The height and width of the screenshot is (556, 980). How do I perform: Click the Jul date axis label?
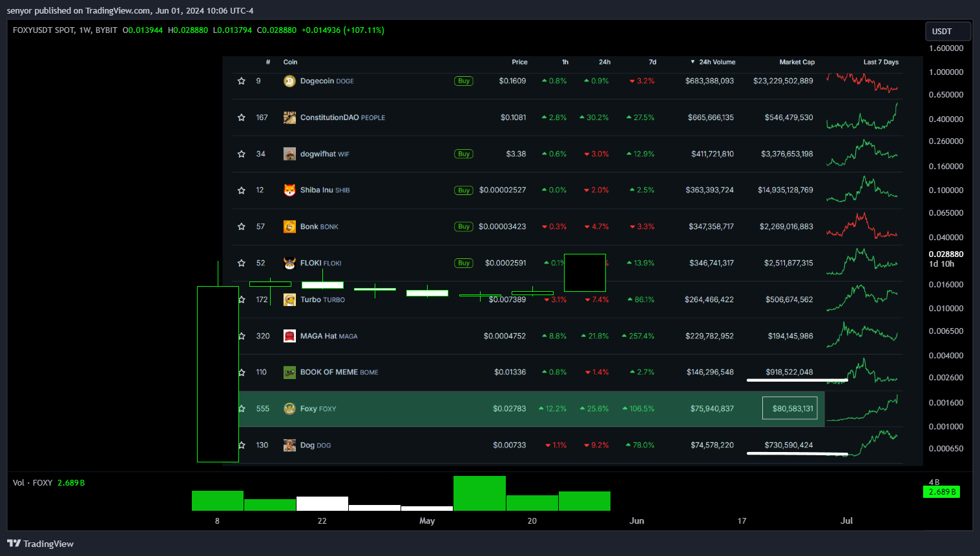pyautogui.click(x=846, y=521)
